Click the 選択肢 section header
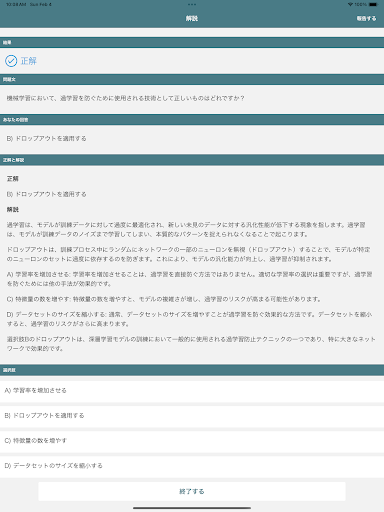384x512 pixels. 192,370
